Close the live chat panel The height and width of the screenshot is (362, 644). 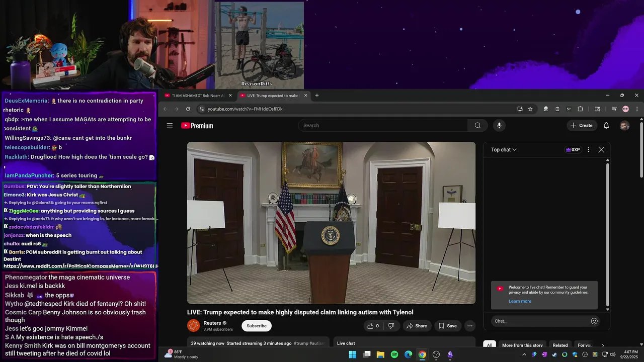click(601, 150)
